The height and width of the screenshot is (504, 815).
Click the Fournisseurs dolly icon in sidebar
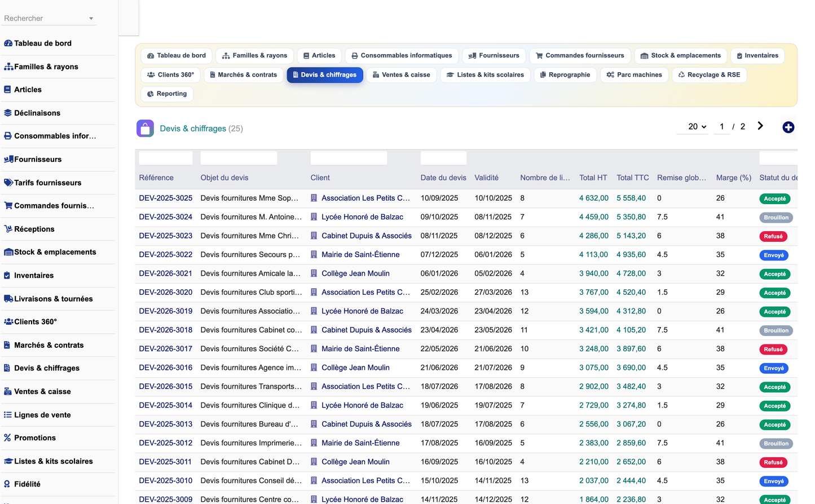click(8, 160)
